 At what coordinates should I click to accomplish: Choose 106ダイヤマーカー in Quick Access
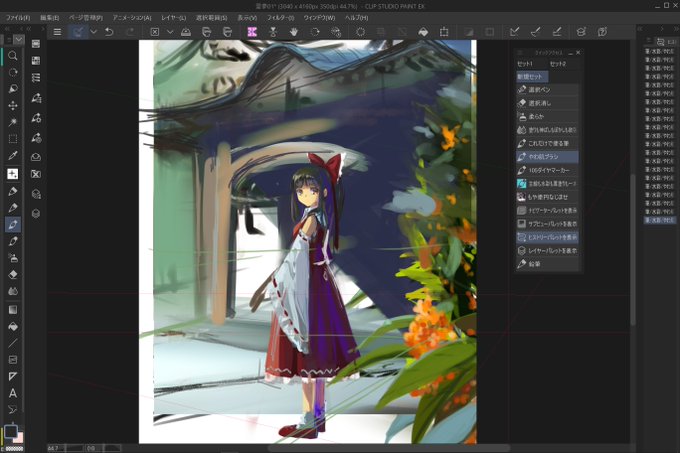click(547, 170)
